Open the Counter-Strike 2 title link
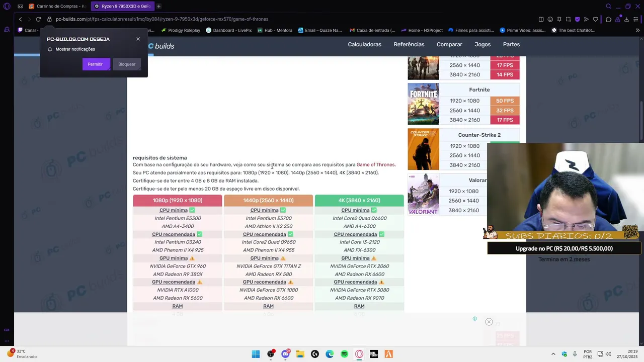644x362 pixels. pyautogui.click(x=479, y=135)
